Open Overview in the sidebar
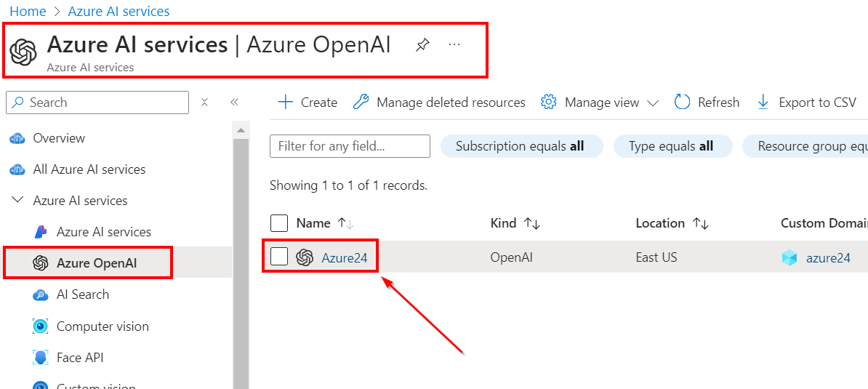Image resolution: width=868 pixels, height=389 pixels. 58,138
